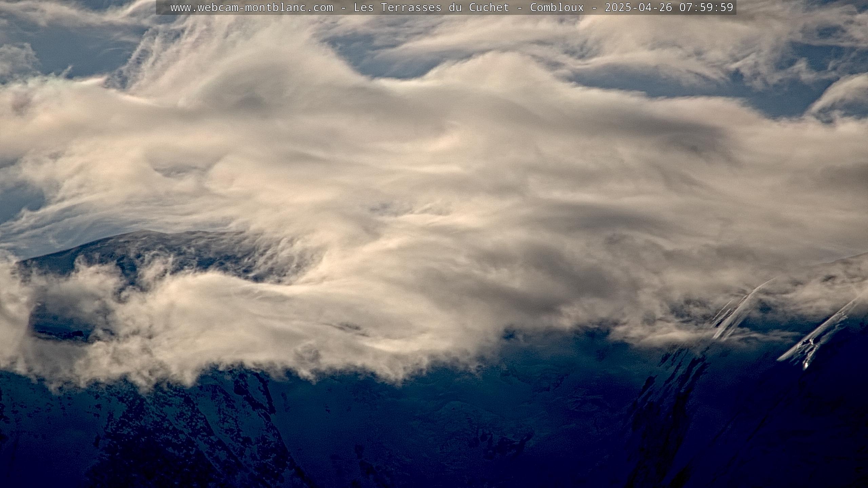Click the "Les Terrasses du Cuchet" caption text

[431, 7]
